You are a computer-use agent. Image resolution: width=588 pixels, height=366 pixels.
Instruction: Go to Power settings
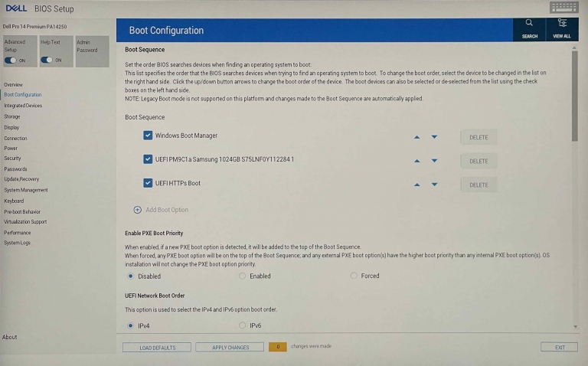(x=11, y=148)
